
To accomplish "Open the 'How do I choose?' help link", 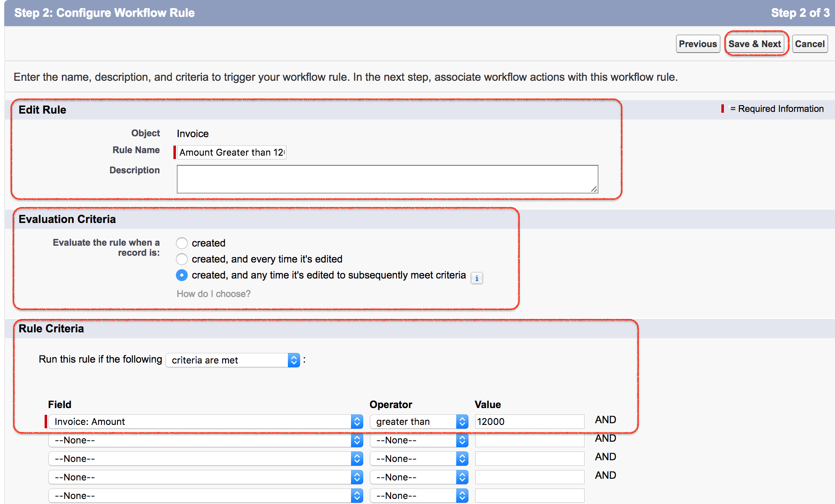I will 214,294.
